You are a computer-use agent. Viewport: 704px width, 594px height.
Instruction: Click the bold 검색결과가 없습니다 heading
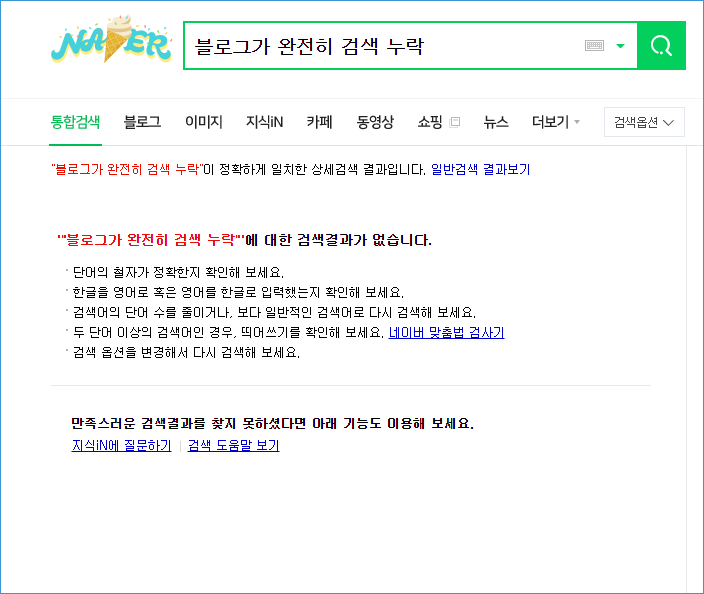coord(244,240)
